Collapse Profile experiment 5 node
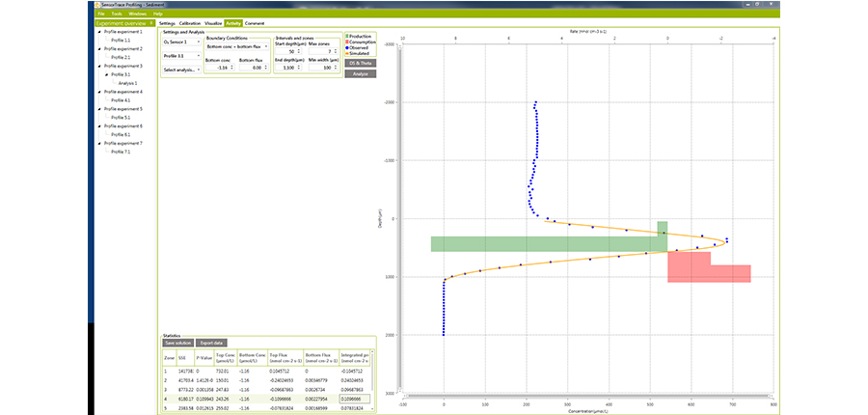Viewport: 868px width, 415px height. point(99,109)
